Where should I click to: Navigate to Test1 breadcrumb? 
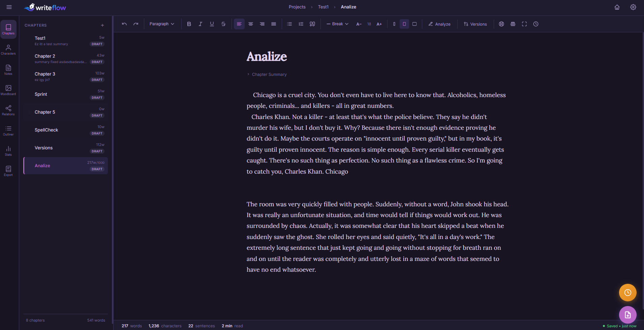pyautogui.click(x=323, y=7)
